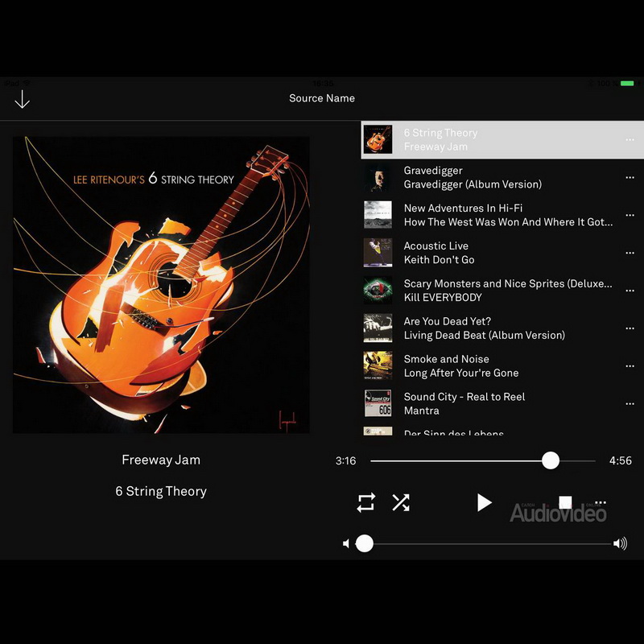Click the loud volume speaker icon

pyautogui.click(x=620, y=544)
